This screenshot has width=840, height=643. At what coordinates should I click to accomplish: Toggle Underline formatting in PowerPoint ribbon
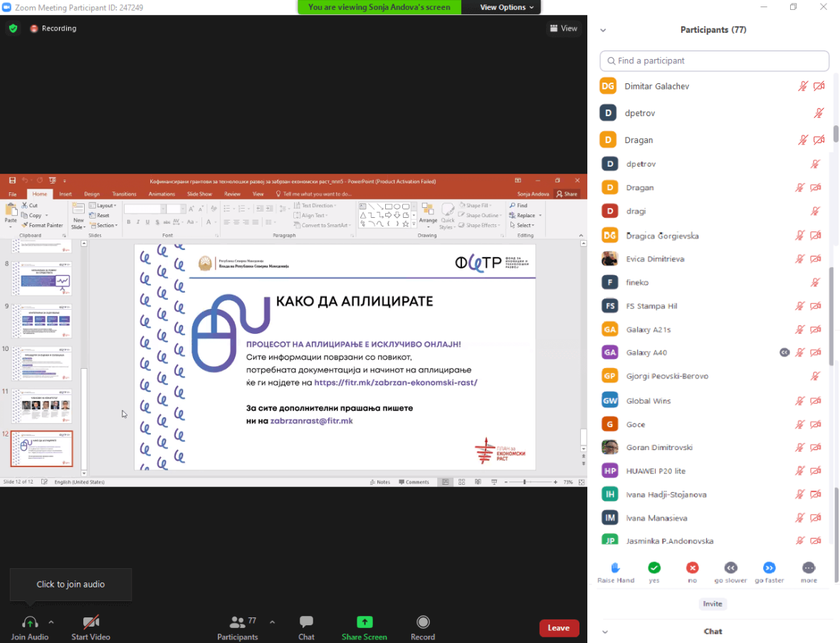pos(147,222)
